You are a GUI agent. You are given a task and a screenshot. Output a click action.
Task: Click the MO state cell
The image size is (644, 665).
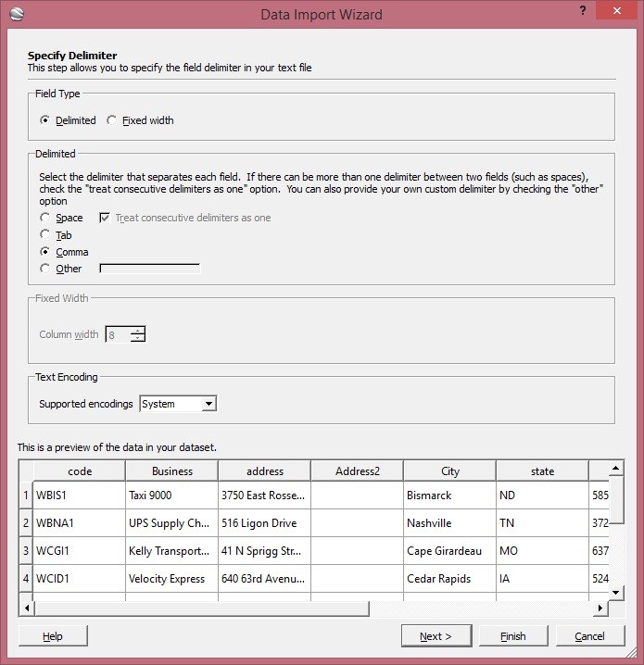[542, 550]
